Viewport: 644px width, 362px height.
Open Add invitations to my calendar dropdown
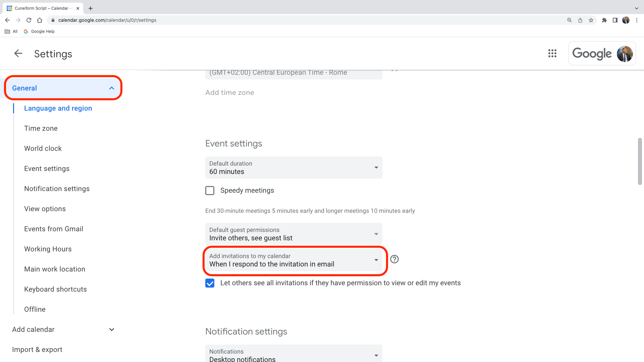[x=293, y=260]
